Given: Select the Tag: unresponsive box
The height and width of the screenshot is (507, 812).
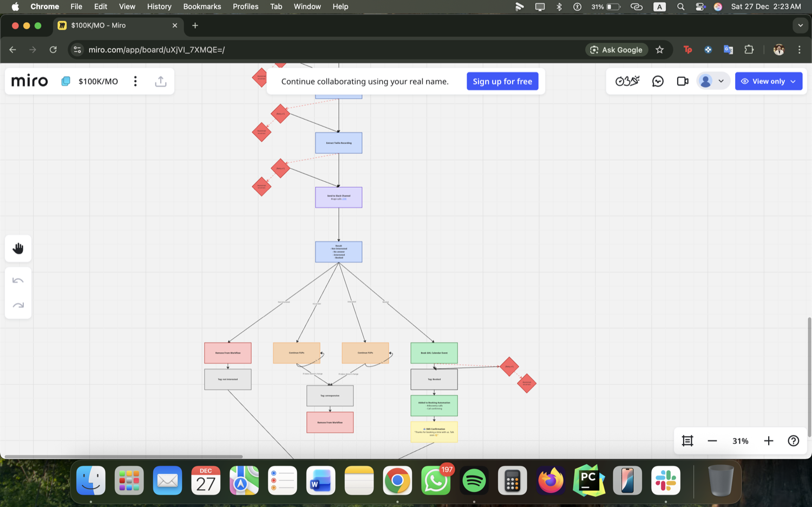Looking at the screenshot, I should 330,396.
